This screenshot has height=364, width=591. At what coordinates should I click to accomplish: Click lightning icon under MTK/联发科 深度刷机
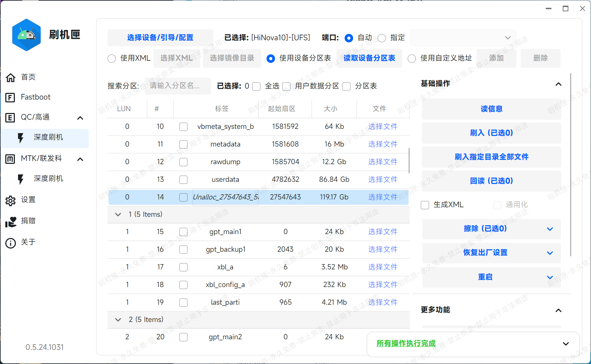pyautogui.click(x=21, y=179)
